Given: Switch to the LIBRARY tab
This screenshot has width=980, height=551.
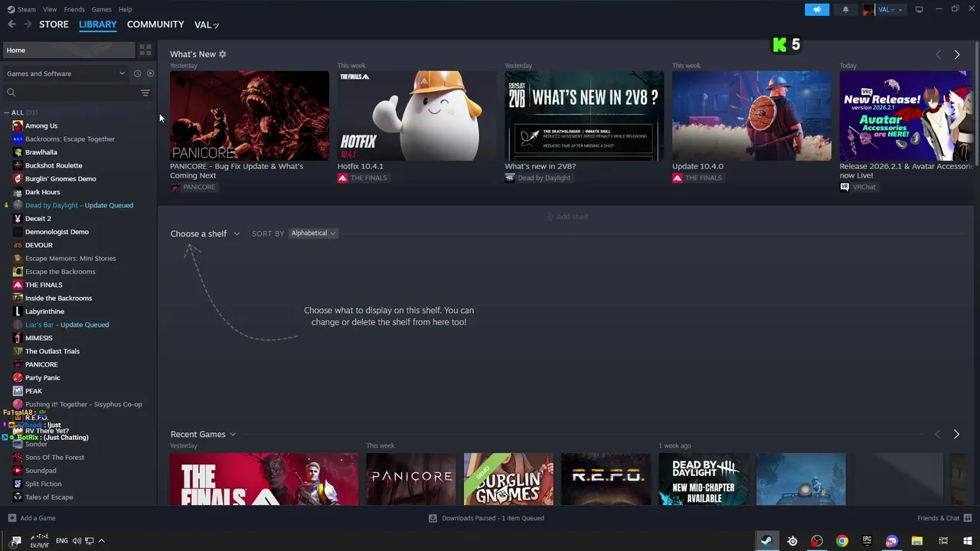Looking at the screenshot, I should [98, 24].
